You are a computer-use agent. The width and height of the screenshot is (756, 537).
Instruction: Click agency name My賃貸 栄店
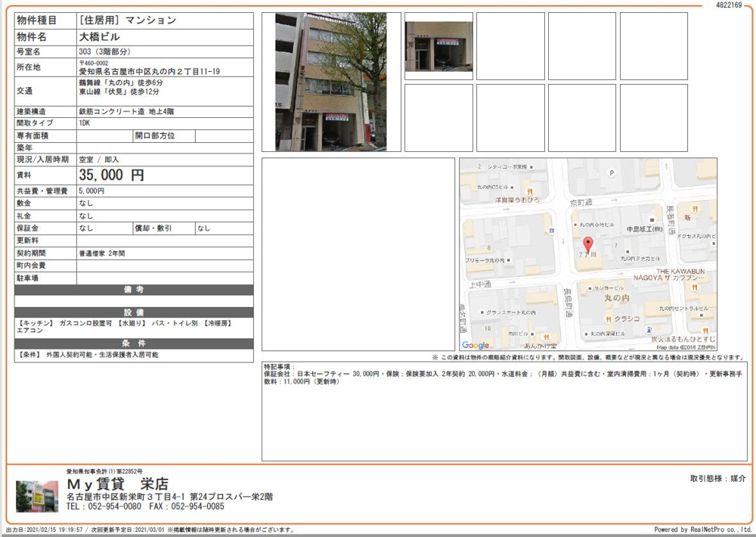(118, 484)
